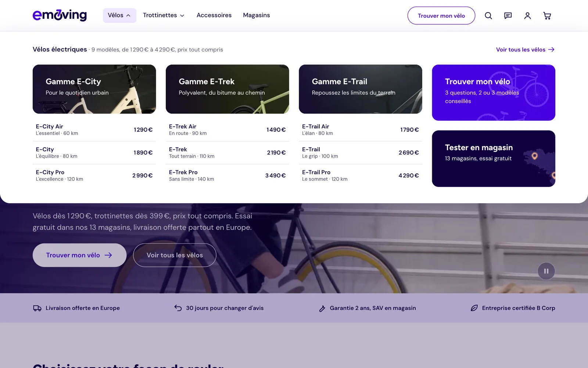Pause the hero background video

pos(546,271)
